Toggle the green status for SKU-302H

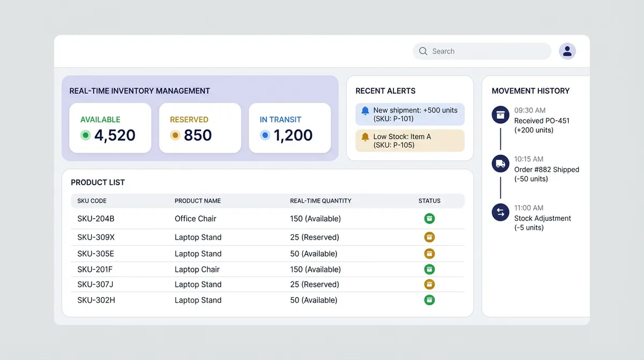429,300
